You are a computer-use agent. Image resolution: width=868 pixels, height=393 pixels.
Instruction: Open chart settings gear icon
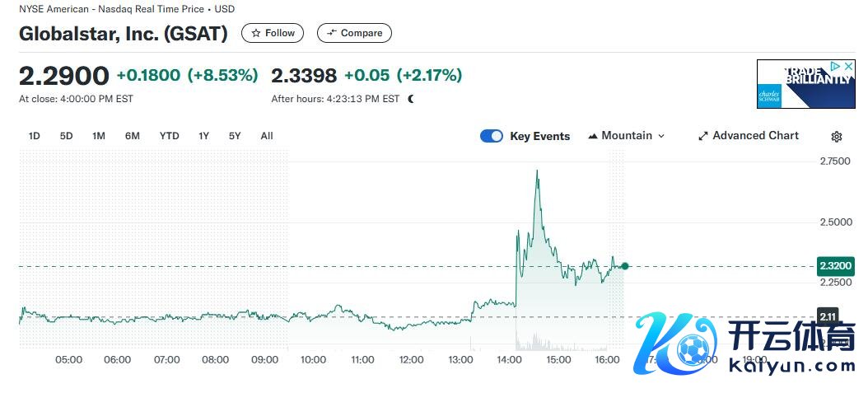pos(837,137)
